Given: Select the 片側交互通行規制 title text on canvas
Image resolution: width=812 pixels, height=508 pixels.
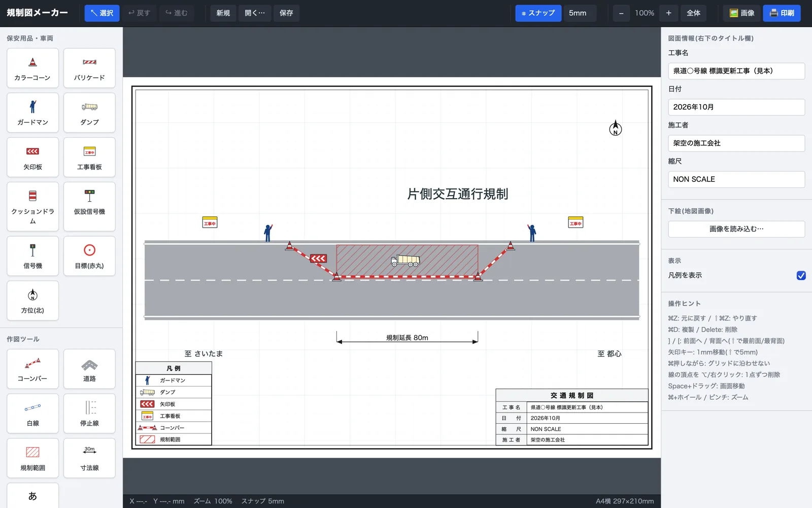Looking at the screenshot, I should point(458,194).
